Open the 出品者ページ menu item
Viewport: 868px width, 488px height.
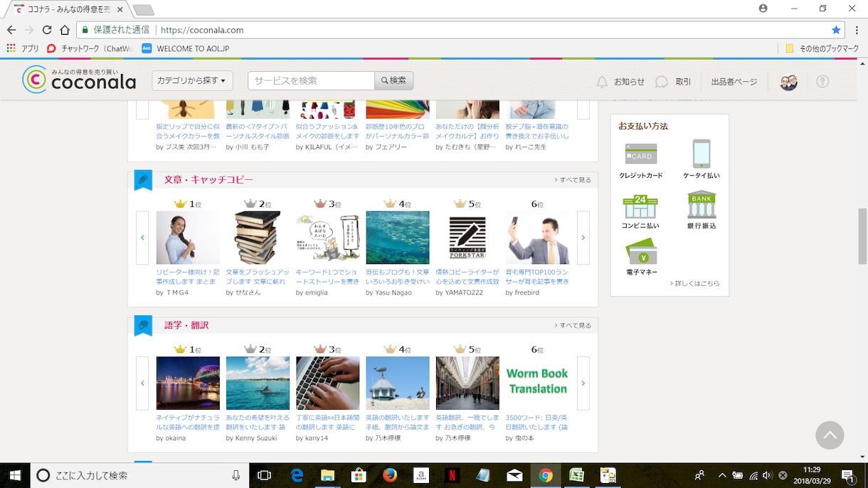pyautogui.click(x=734, y=82)
